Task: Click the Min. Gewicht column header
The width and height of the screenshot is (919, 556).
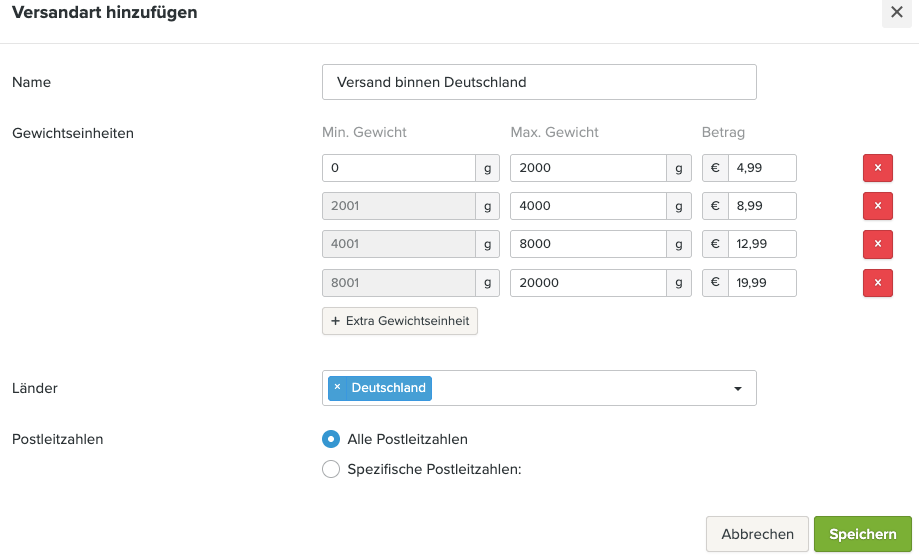Action: point(364,132)
